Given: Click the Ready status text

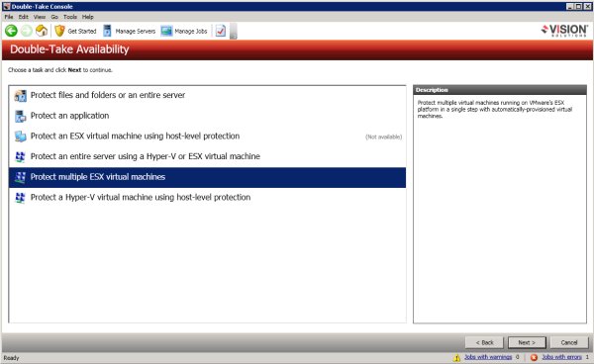Looking at the screenshot, I should coord(11,358).
